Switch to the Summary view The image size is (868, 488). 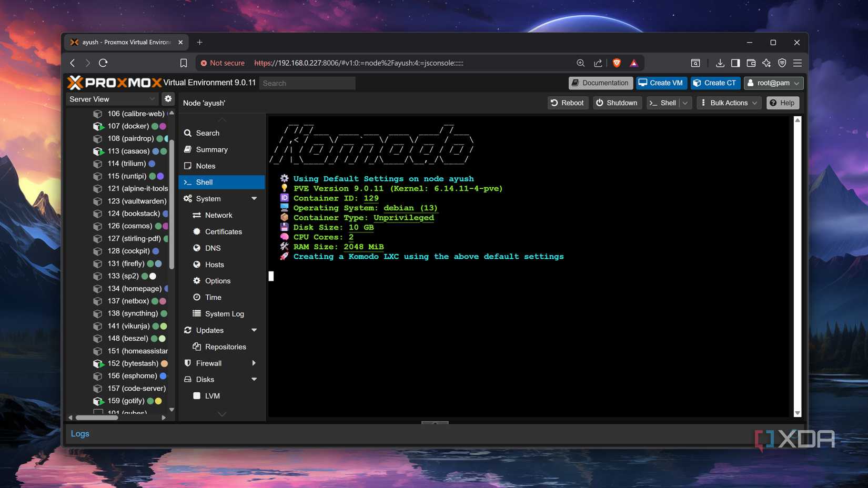click(211, 149)
